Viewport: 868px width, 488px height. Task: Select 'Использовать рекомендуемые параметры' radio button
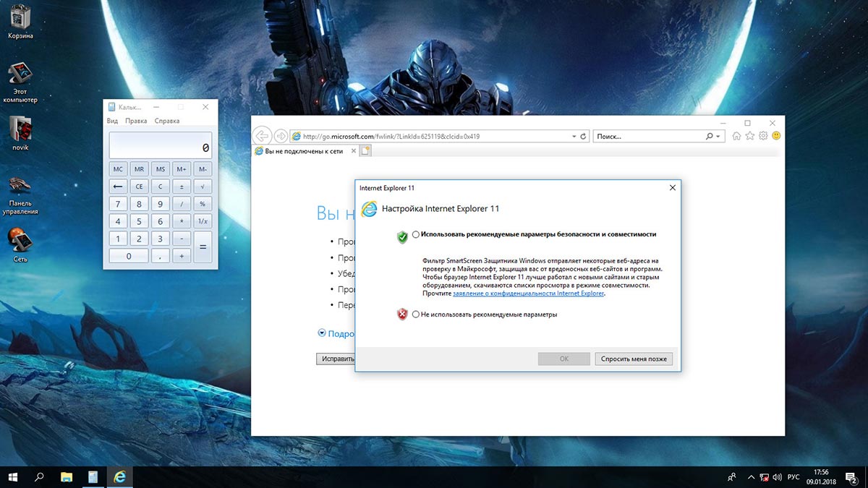[415, 234]
